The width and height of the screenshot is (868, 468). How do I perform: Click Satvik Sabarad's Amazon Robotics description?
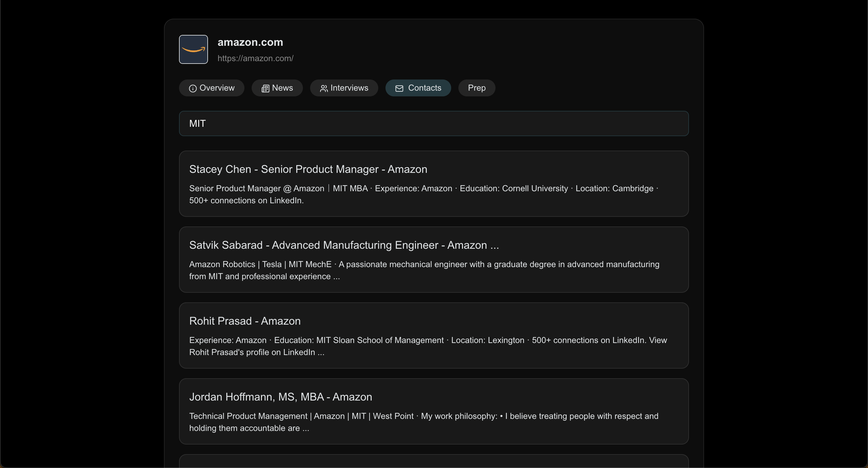pos(424,270)
